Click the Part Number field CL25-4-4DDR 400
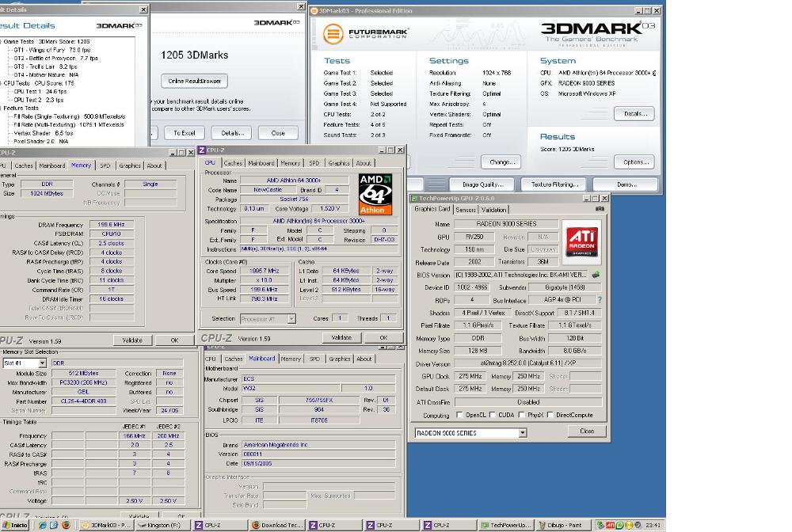 [83, 401]
